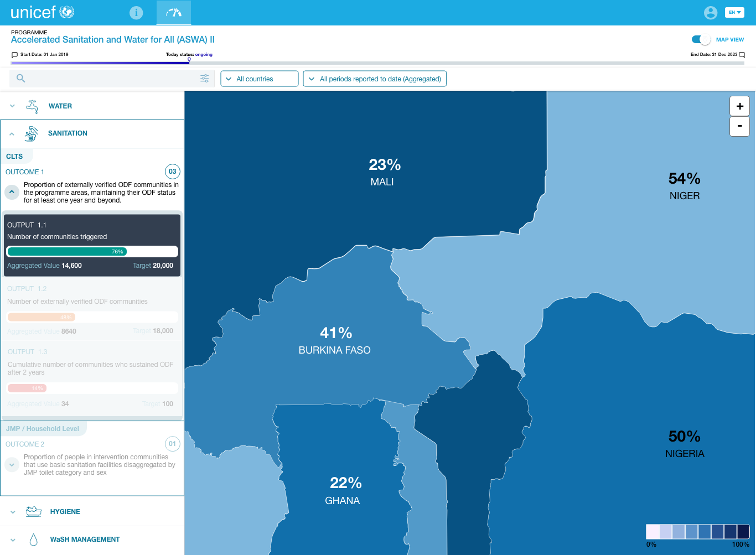Select Output 1.1 communities triggered card
The image size is (756, 555).
click(92, 245)
